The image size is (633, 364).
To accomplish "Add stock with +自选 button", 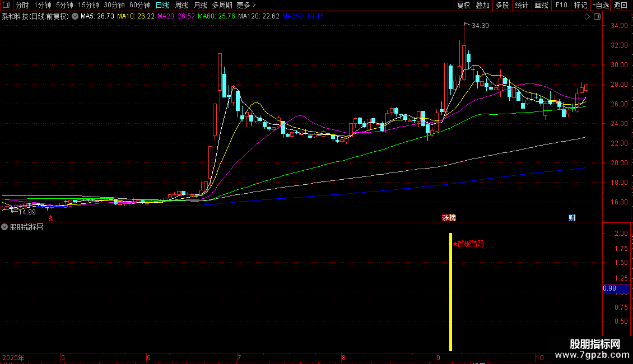I will pos(601,5).
